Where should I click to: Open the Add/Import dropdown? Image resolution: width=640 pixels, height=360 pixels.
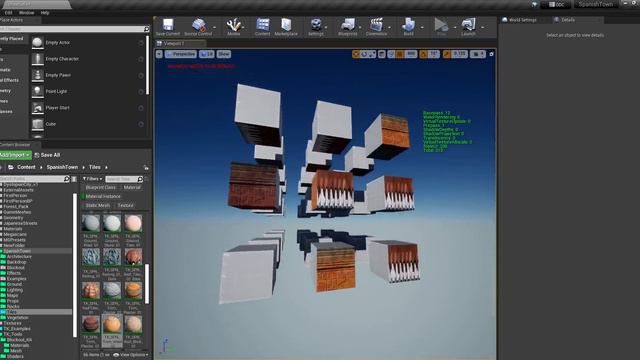tap(15, 155)
